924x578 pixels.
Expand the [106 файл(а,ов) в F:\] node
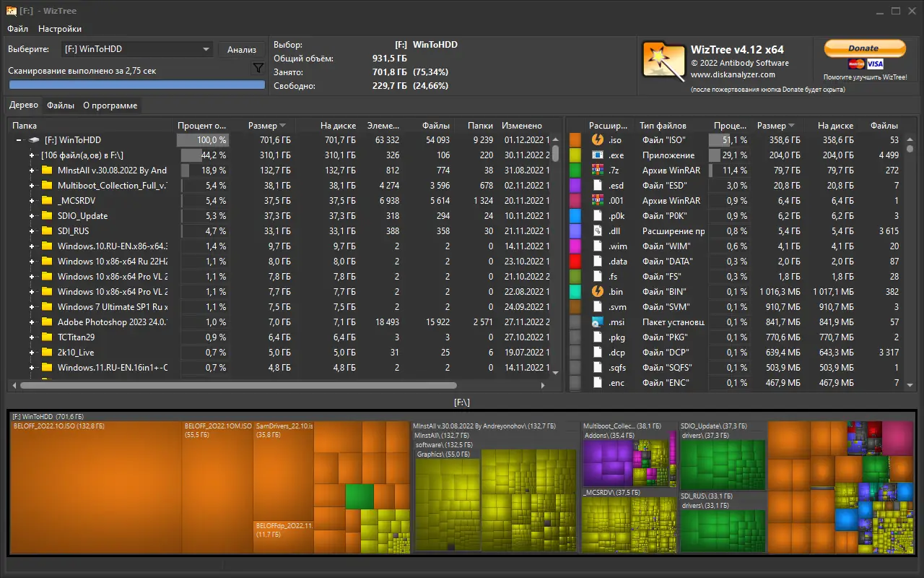tap(32, 155)
